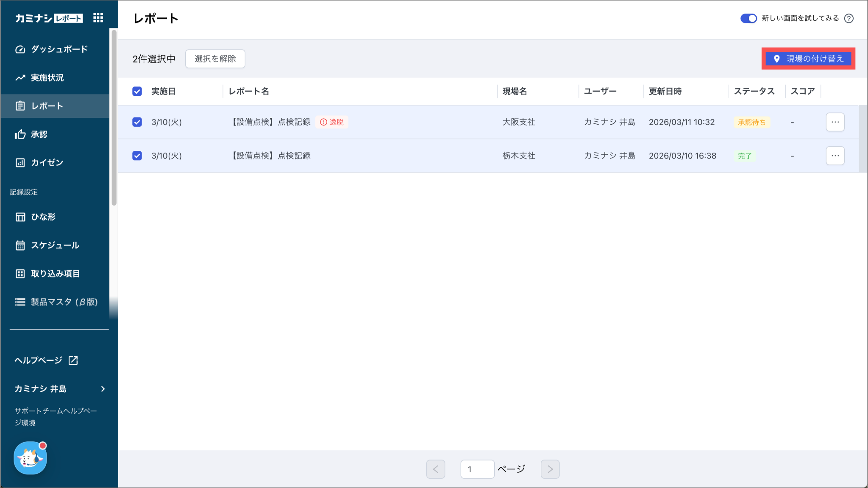Viewport: 868px width, 488px height.
Task: Open カイゼン in the sidebar menu
Action: 47,162
